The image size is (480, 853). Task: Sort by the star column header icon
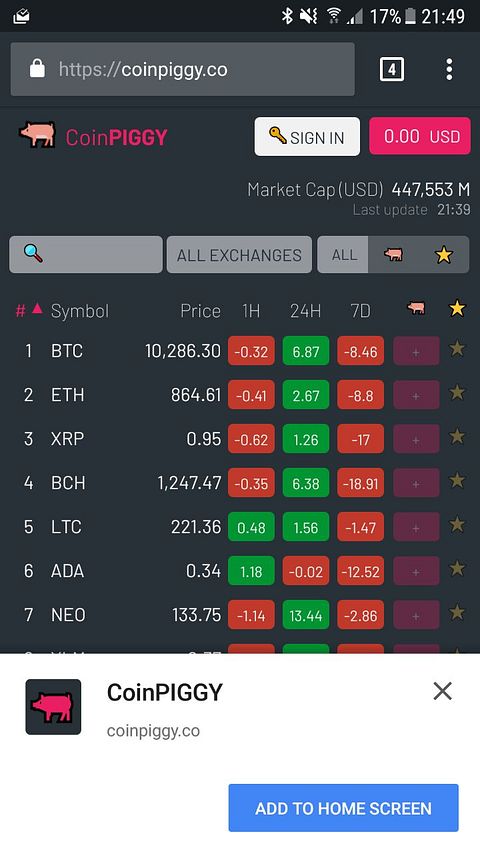(x=457, y=308)
